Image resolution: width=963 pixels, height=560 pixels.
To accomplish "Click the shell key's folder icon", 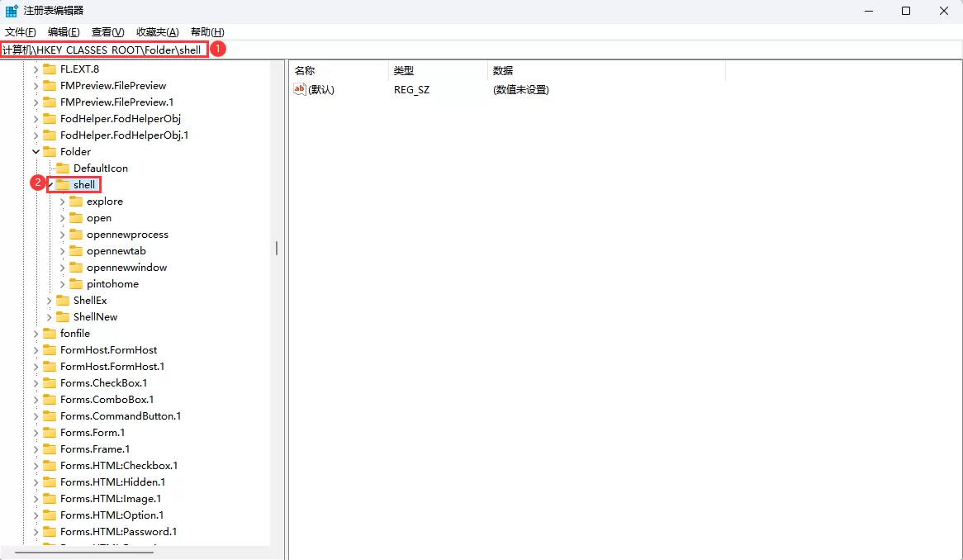I will pyautogui.click(x=62, y=184).
